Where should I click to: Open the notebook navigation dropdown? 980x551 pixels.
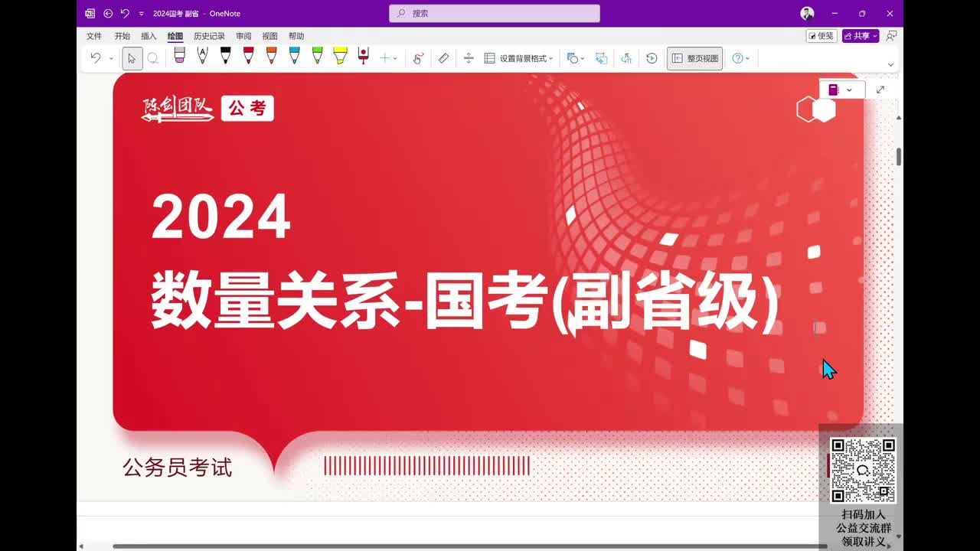click(841, 90)
